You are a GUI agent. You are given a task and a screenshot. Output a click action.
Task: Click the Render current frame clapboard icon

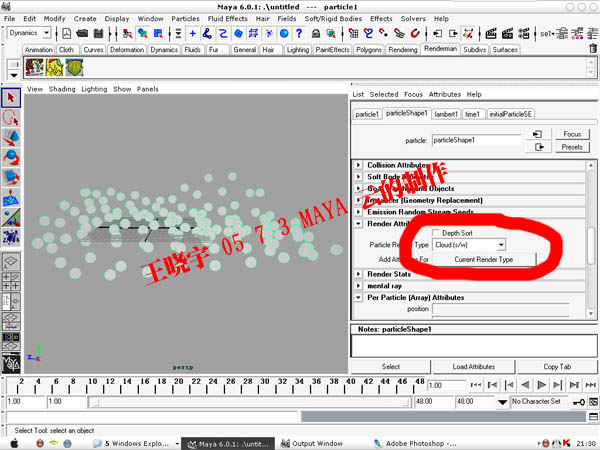[491, 34]
